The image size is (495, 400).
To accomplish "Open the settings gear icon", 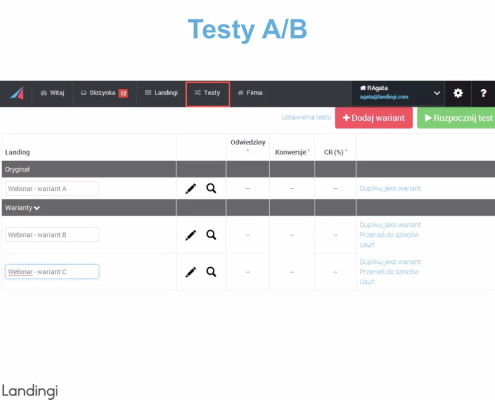I will [458, 93].
